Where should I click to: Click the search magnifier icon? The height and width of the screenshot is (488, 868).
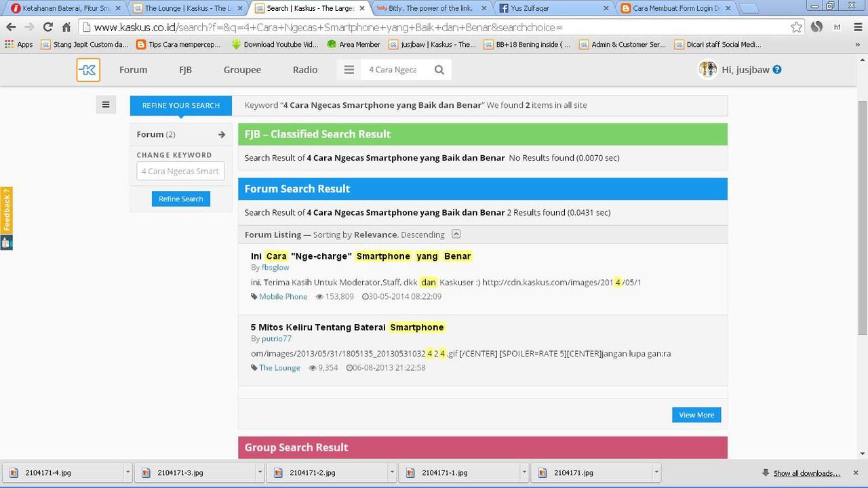click(x=439, y=70)
